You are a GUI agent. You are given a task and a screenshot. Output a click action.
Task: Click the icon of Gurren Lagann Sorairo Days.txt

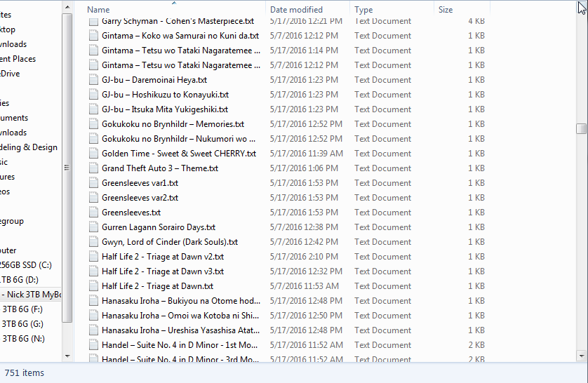coord(93,227)
